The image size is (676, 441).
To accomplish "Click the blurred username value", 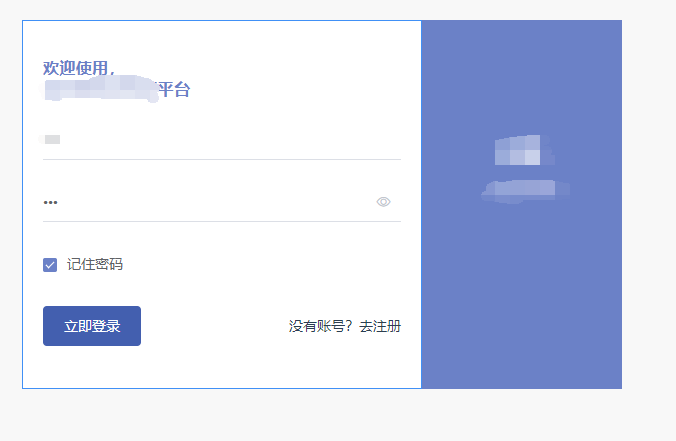I will [51, 139].
